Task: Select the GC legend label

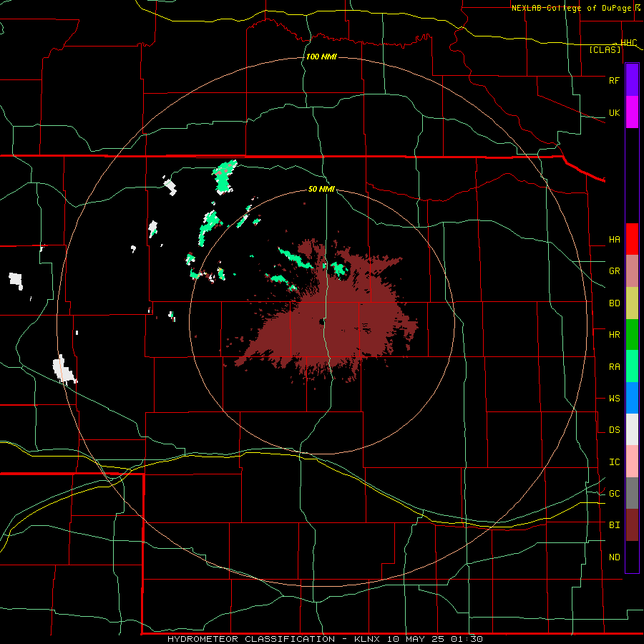Action: pos(614,493)
